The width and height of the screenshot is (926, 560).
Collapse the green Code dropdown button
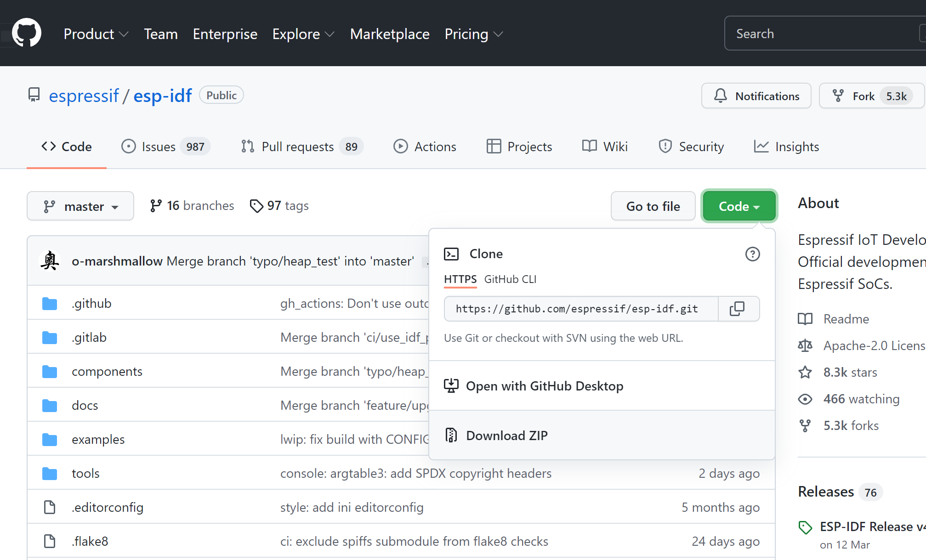pos(739,206)
